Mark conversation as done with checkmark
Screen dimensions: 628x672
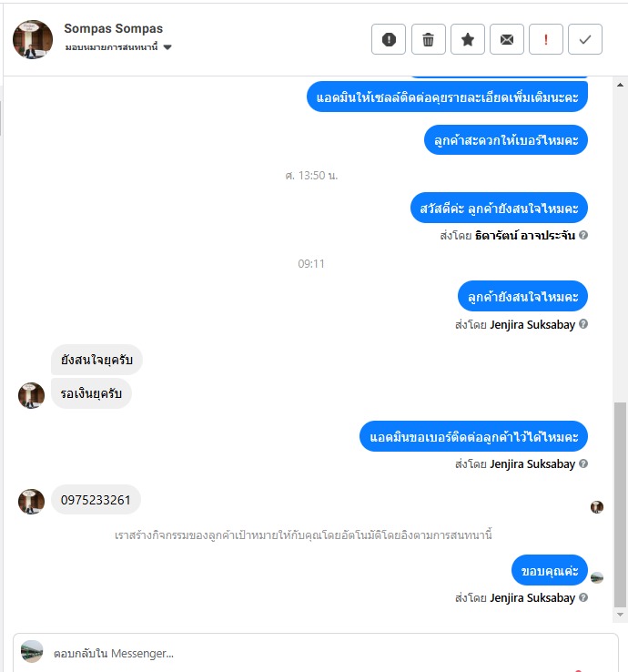(x=585, y=39)
